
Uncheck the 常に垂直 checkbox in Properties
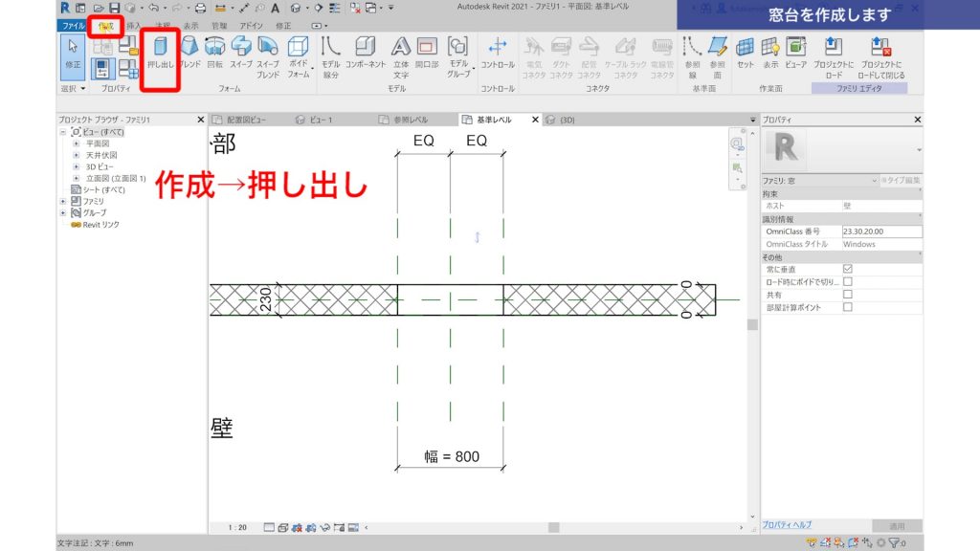847,269
